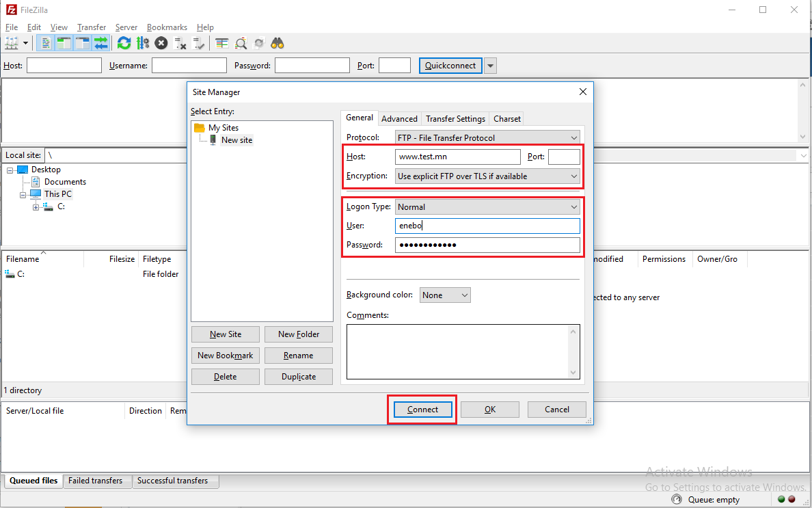
Task: Open the Background color dropdown
Action: tap(445, 295)
